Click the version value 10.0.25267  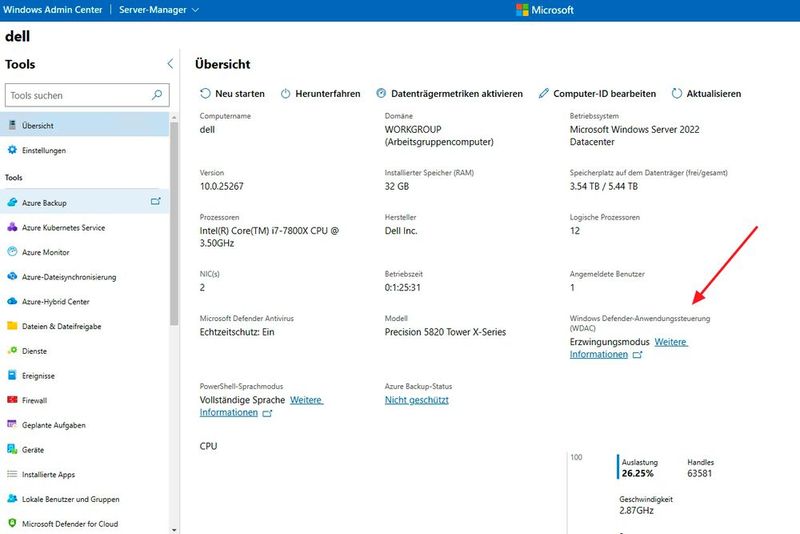point(221,186)
